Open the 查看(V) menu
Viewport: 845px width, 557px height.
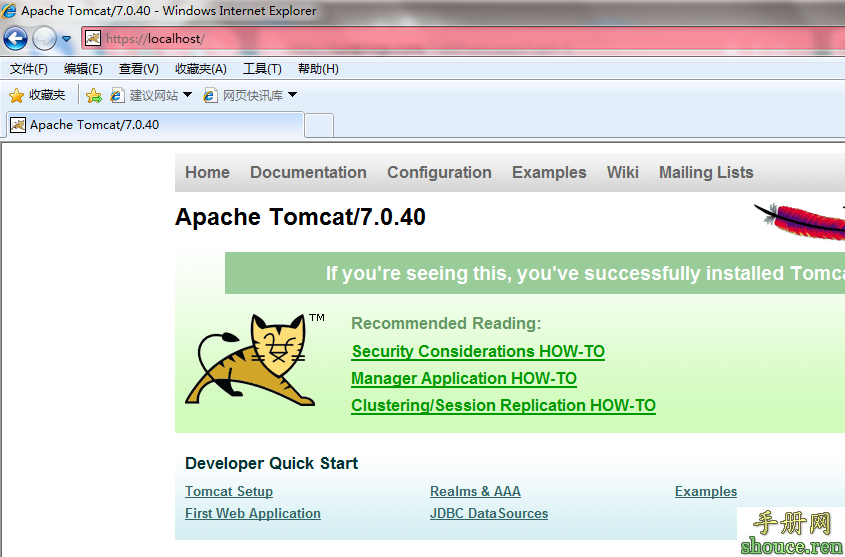[138, 69]
